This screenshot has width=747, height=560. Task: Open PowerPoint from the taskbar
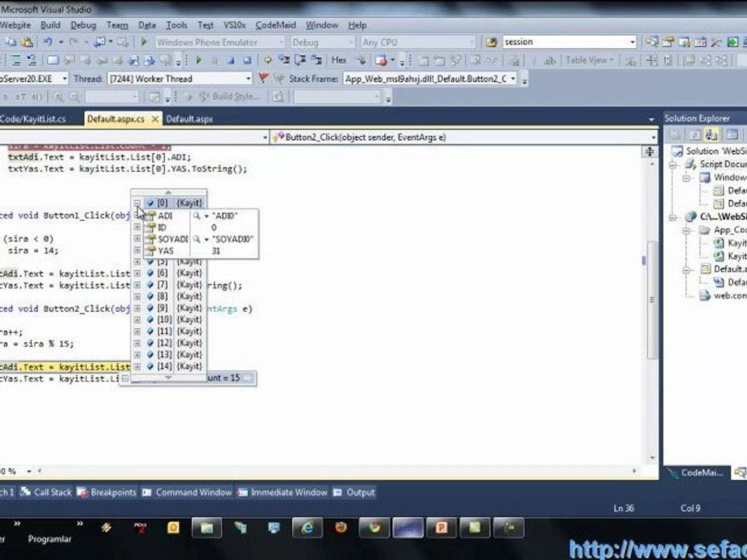(441, 527)
